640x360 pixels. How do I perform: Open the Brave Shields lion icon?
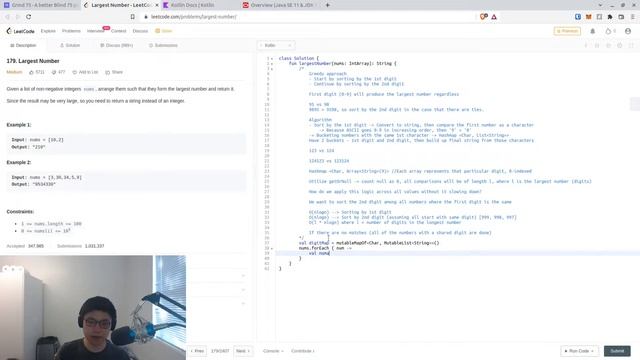(484, 17)
